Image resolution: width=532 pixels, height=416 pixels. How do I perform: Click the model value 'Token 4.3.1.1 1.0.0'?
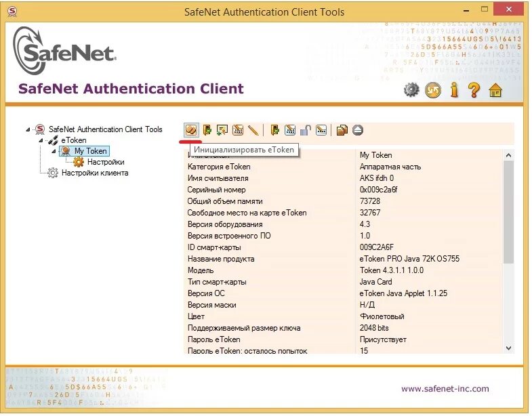click(x=392, y=270)
